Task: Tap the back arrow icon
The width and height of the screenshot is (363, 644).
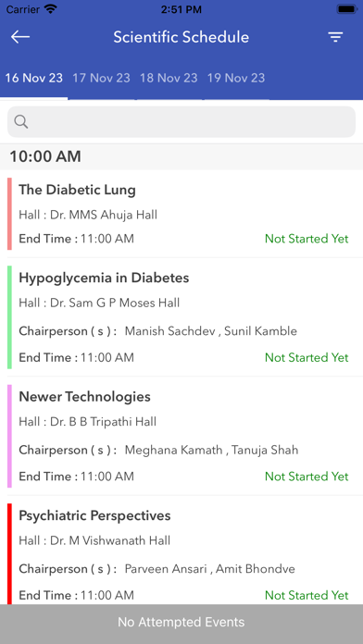Action: (x=20, y=37)
